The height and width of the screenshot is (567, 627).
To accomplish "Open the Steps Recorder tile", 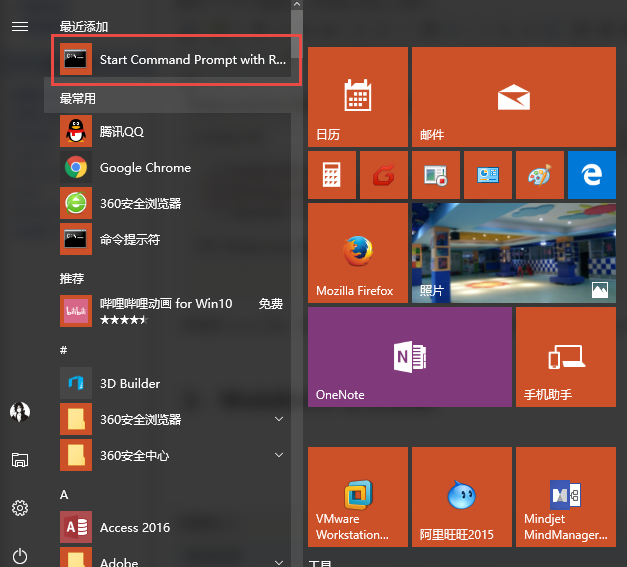I will (436, 175).
